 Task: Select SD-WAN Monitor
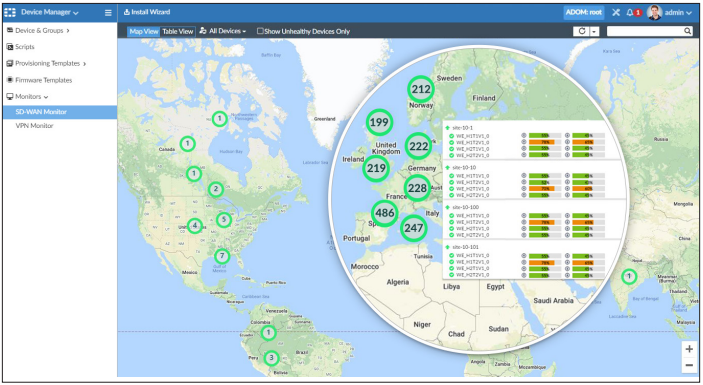tap(60, 112)
